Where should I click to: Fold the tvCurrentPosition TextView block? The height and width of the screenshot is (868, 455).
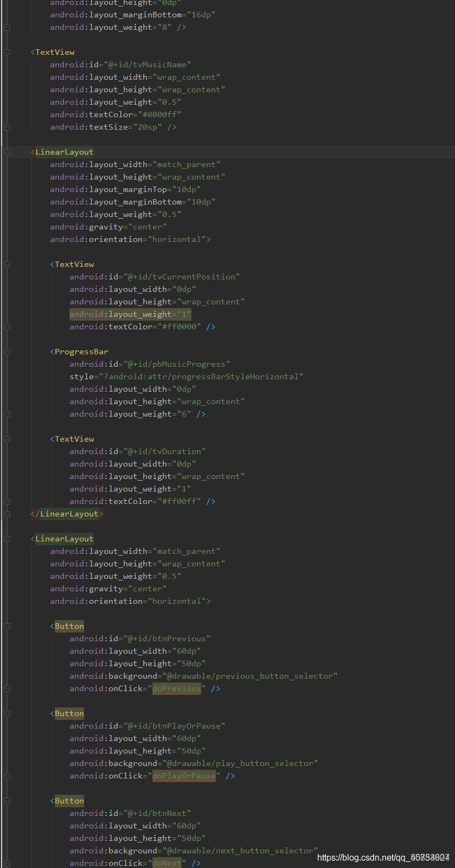(x=7, y=264)
